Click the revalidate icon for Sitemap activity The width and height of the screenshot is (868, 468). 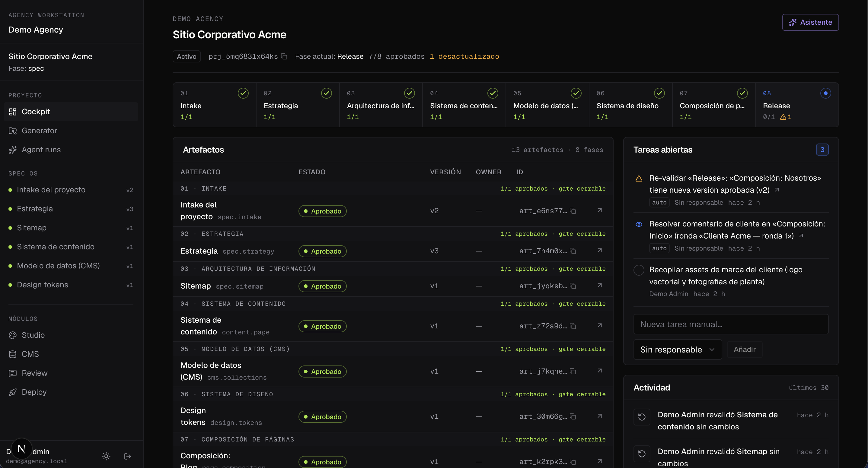(x=642, y=454)
